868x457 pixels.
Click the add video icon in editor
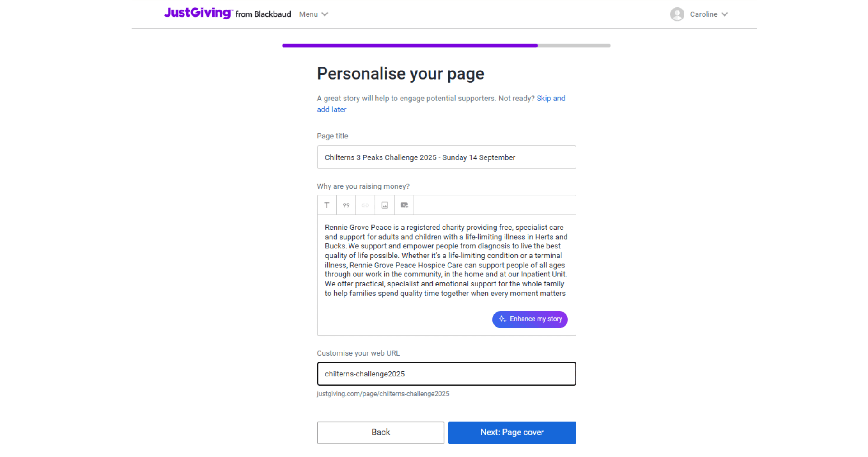[404, 205]
